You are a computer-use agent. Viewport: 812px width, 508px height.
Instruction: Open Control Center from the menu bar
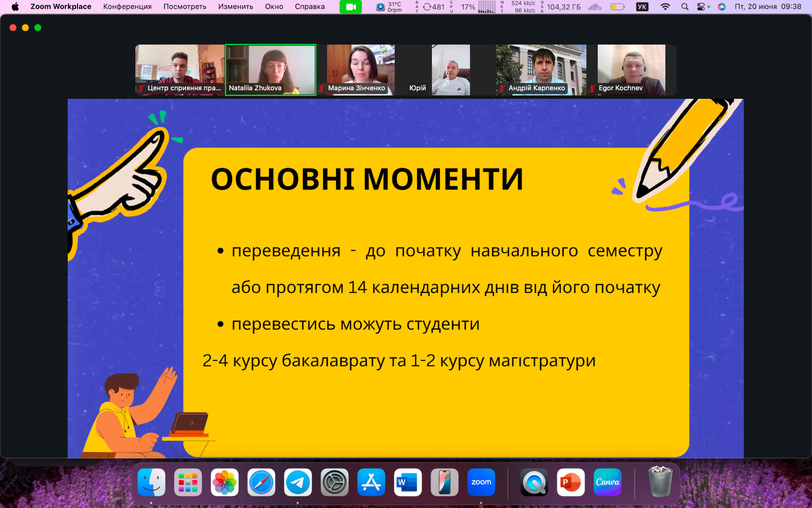(x=701, y=7)
